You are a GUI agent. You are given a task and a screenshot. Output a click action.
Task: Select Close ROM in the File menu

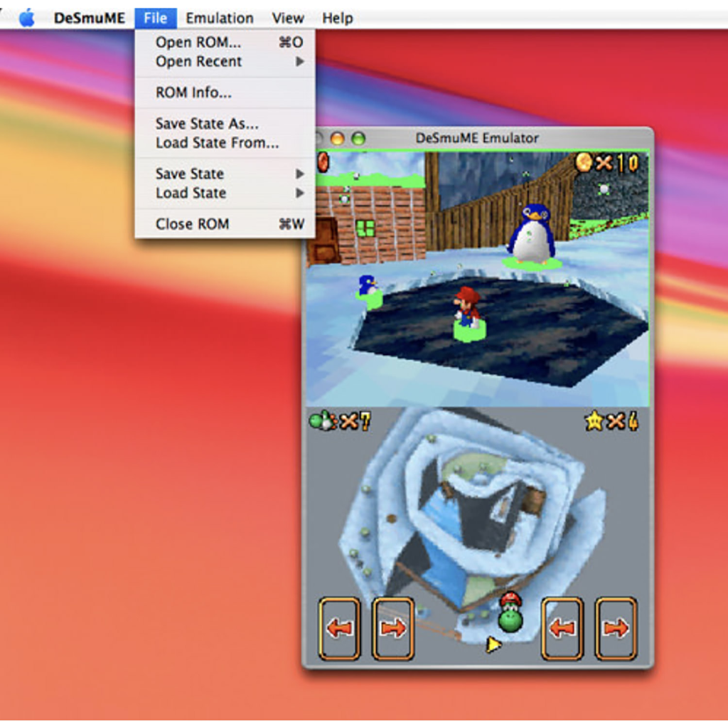[x=193, y=224]
